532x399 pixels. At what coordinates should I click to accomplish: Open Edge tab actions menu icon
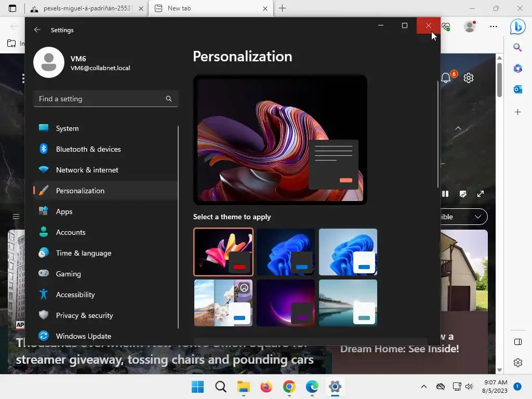[12, 8]
